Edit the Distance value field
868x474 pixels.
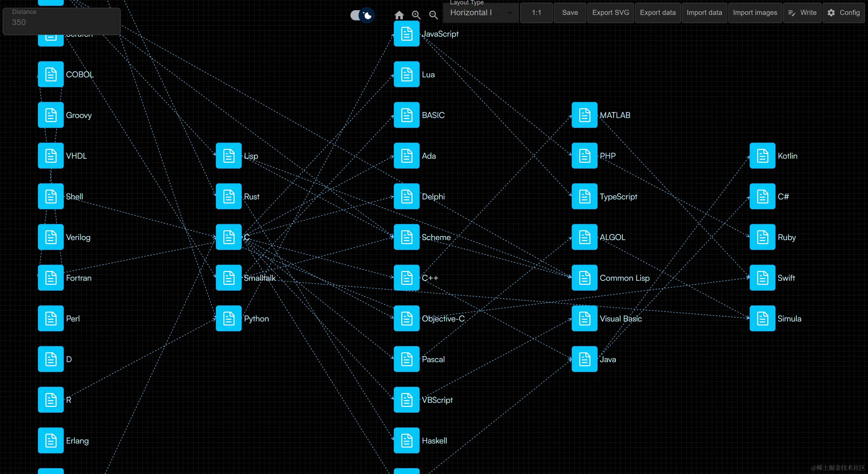[61, 22]
